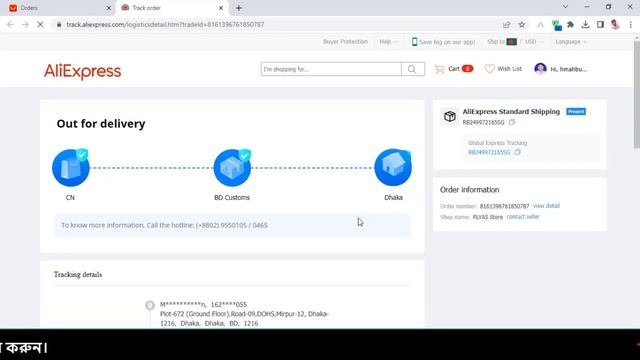Open the Chrome three-dot menu
This screenshot has height=360, width=640.
pyautogui.click(x=631, y=24)
